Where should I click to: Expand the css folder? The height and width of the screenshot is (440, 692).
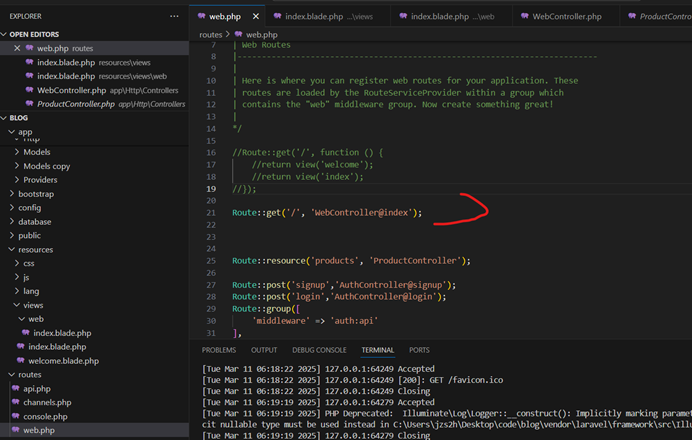pyautogui.click(x=17, y=263)
